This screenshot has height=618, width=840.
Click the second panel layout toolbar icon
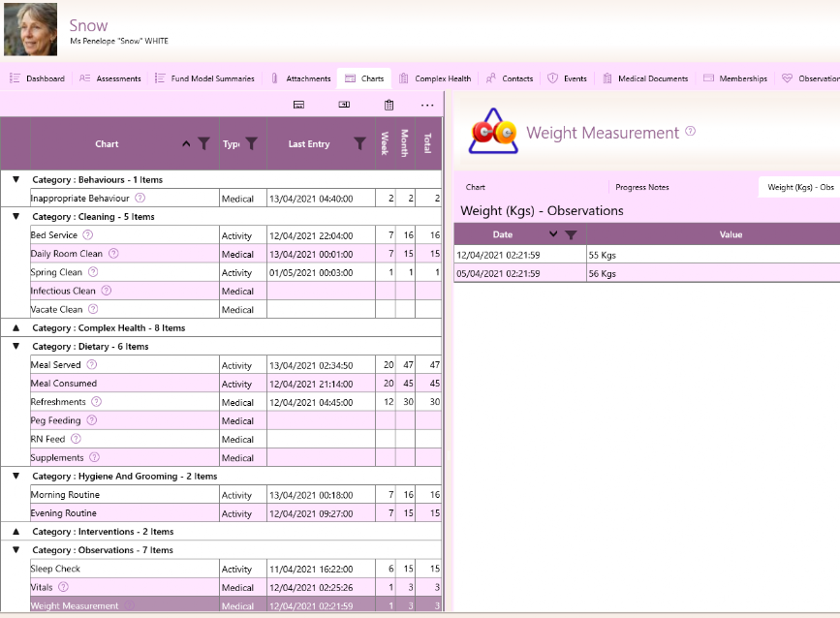point(345,105)
